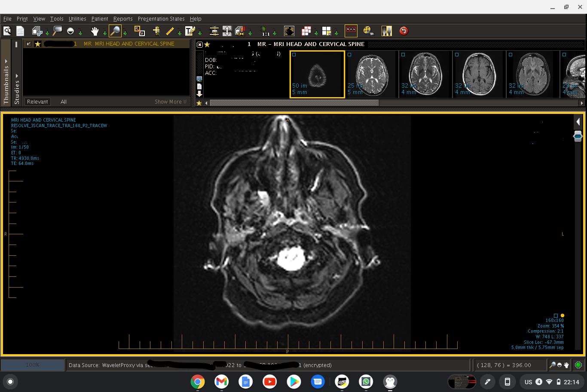Click the highlighted red XXX annotation icon
The image size is (587, 392).
(351, 31)
